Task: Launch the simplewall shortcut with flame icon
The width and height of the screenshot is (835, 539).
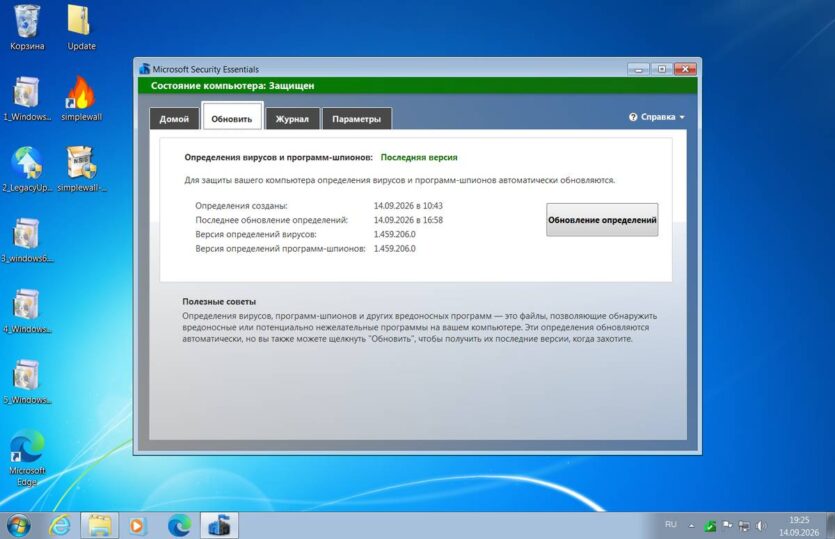Action: 81,99
